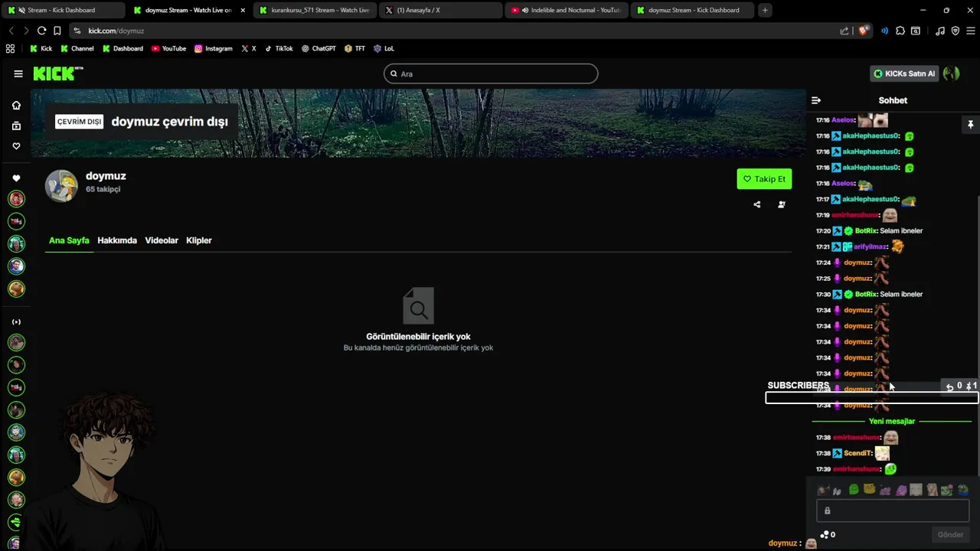
Task: Switch to Hakkımda tab
Action: 117,240
